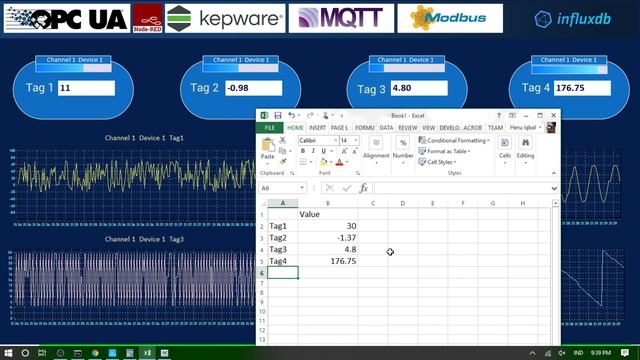Click the network tray icon
Screen dimensions: 640x360
click(548, 353)
